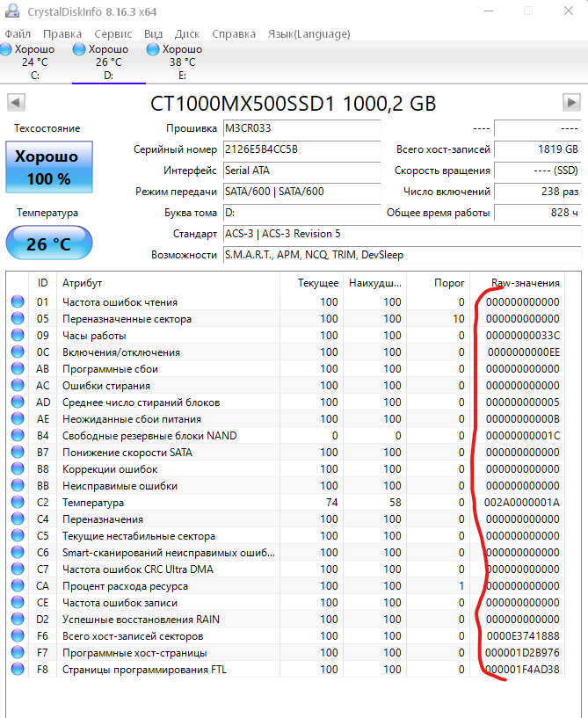
Task: Click the Хорошо 100 % health status button
Action: pyautogui.click(x=49, y=167)
